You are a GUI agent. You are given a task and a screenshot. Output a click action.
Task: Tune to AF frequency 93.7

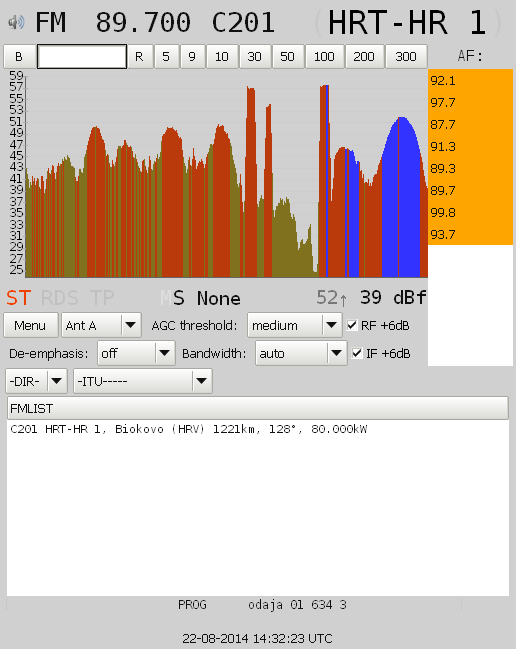tap(470, 234)
